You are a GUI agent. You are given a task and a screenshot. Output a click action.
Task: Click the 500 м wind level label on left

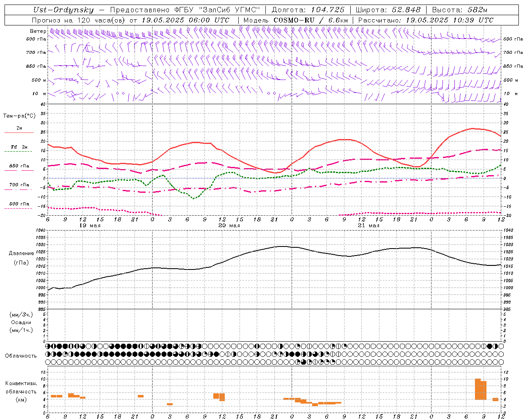(39, 80)
